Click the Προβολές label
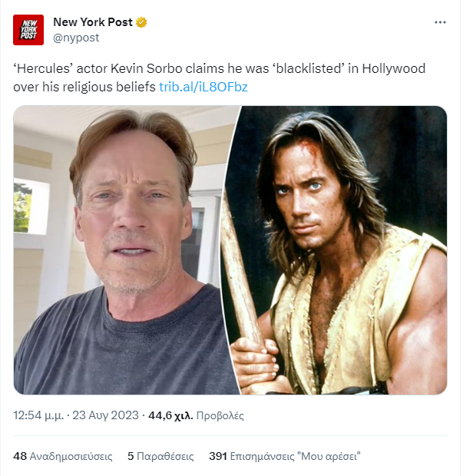Screen dimensions: 473x476 pyautogui.click(x=220, y=415)
